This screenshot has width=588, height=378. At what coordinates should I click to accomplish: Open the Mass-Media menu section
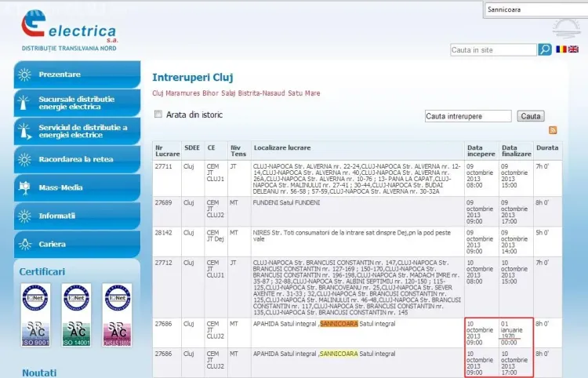point(77,187)
